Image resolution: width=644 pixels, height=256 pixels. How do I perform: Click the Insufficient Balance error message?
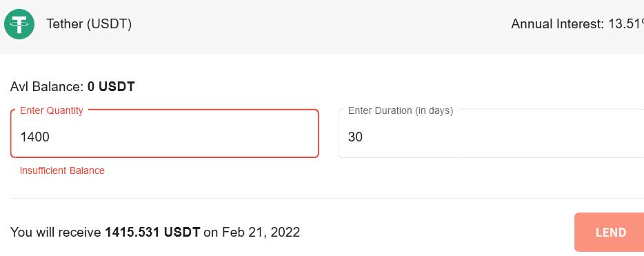(x=63, y=170)
